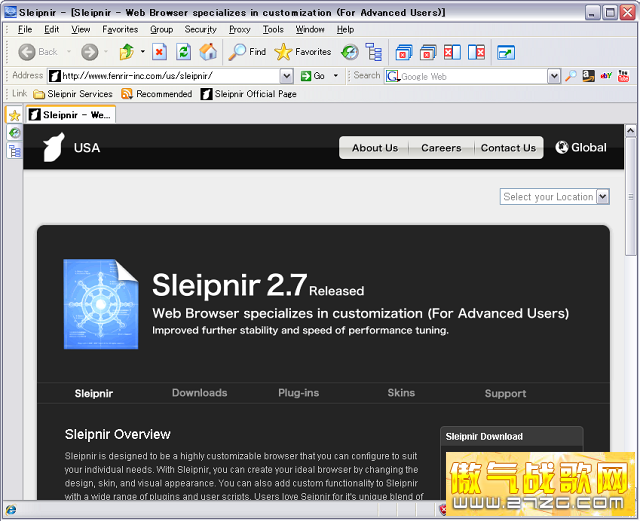Image resolution: width=640 pixels, height=521 pixels.
Task: Select the Sleipnir page tab
Action: click(93, 394)
